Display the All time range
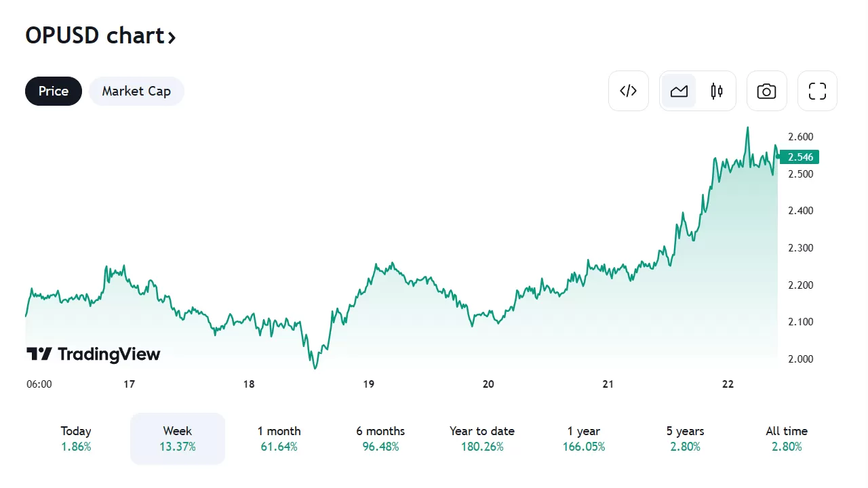This screenshot has width=868, height=488. pyautogui.click(x=787, y=439)
